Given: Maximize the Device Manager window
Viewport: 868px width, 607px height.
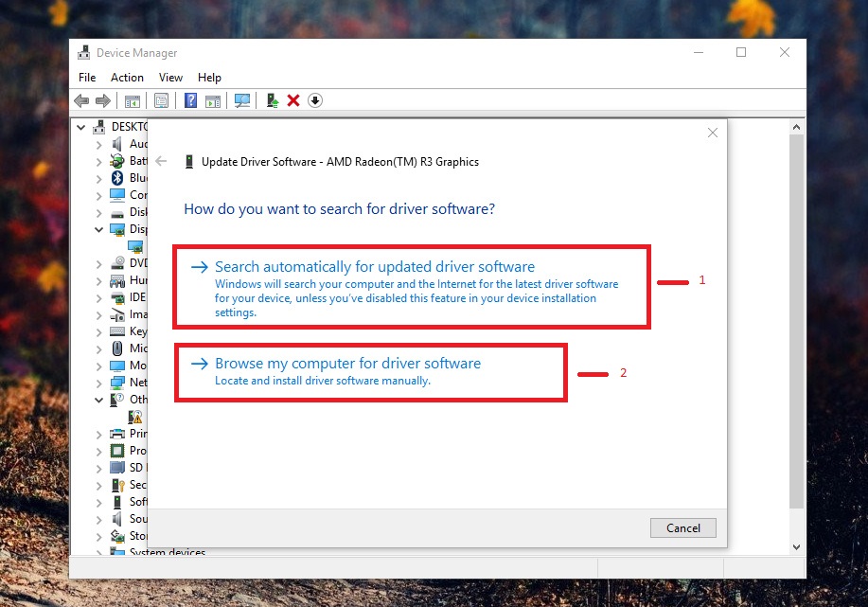Looking at the screenshot, I should coord(741,52).
